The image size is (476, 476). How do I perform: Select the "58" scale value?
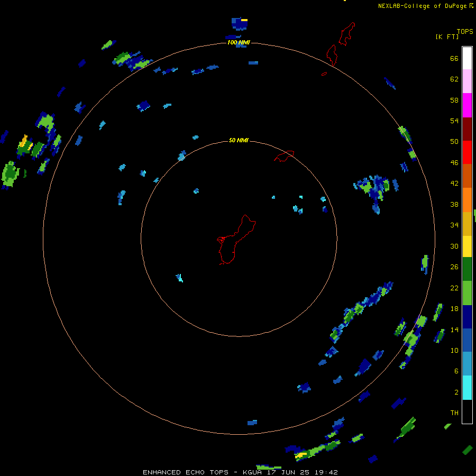pyautogui.click(x=454, y=100)
